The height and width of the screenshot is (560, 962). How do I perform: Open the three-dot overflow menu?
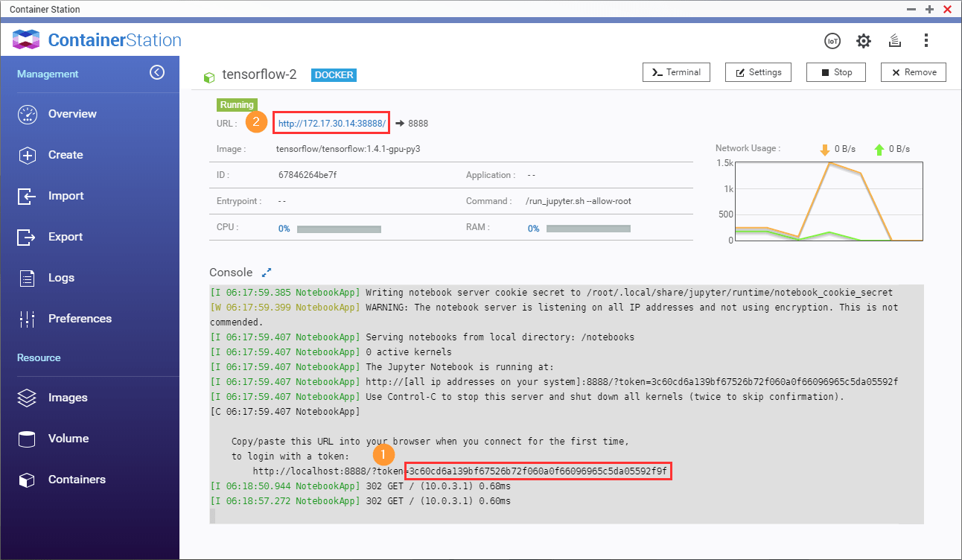[x=926, y=40]
